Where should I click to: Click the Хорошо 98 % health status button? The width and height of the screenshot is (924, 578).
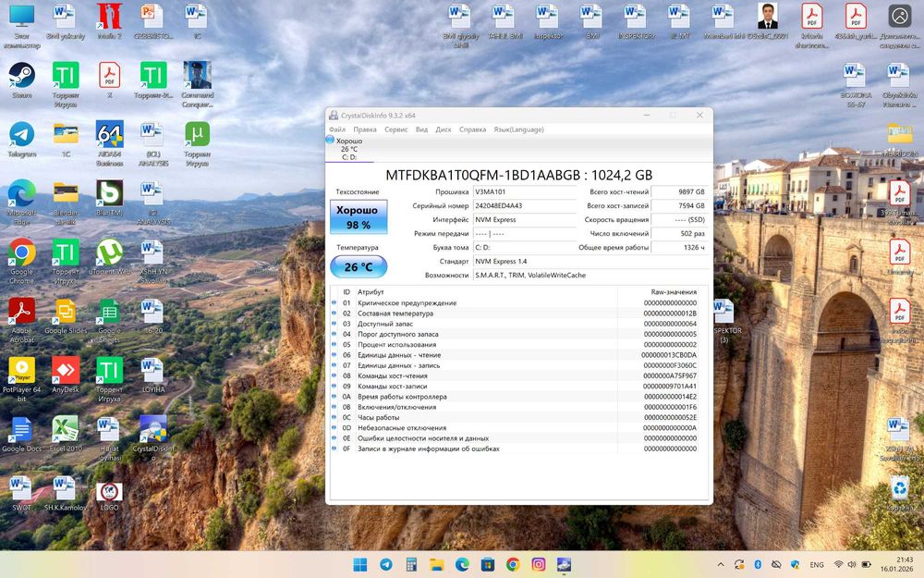tap(359, 217)
